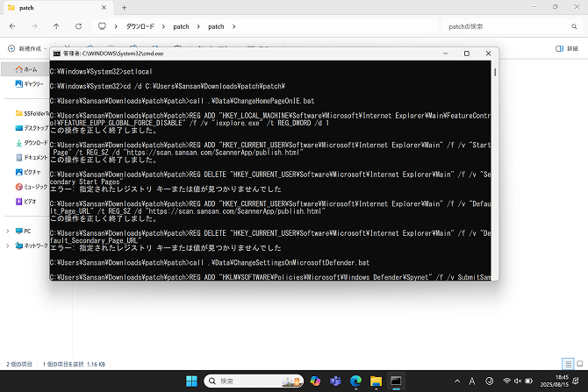Image resolution: width=588 pixels, height=392 pixels.
Task: Close the patch Explorer tab
Action: pos(104,8)
